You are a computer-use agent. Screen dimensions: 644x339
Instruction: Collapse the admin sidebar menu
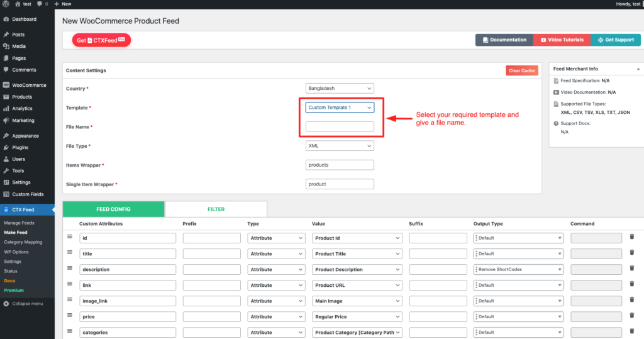click(23, 304)
